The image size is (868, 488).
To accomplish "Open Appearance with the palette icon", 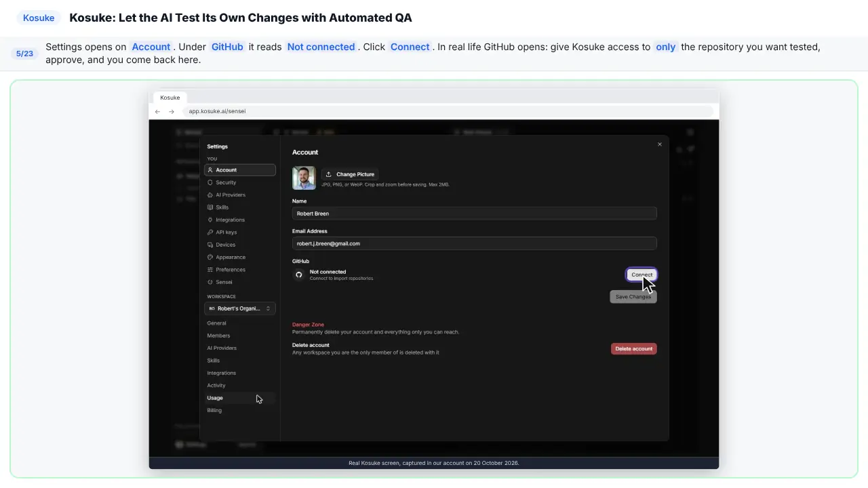I will pos(240,257).
